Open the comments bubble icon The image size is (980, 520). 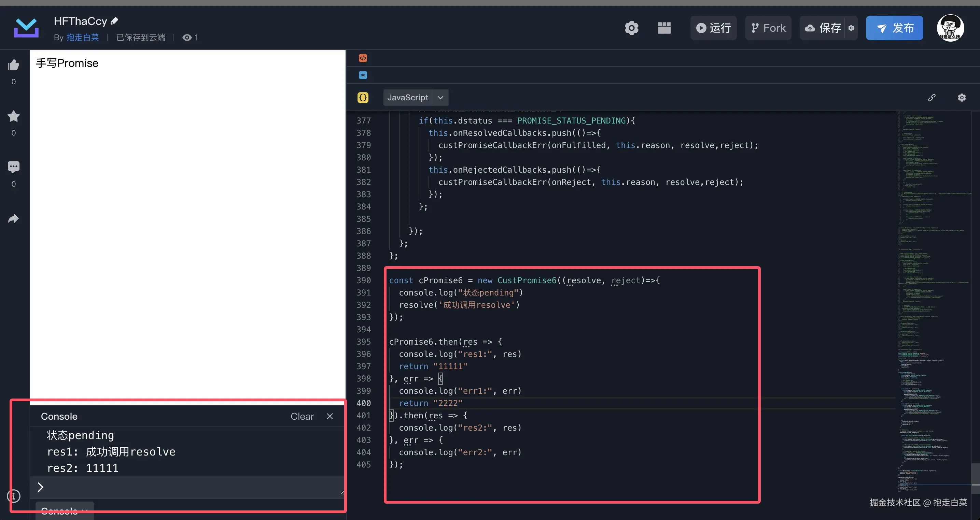(x=14, y=167)
